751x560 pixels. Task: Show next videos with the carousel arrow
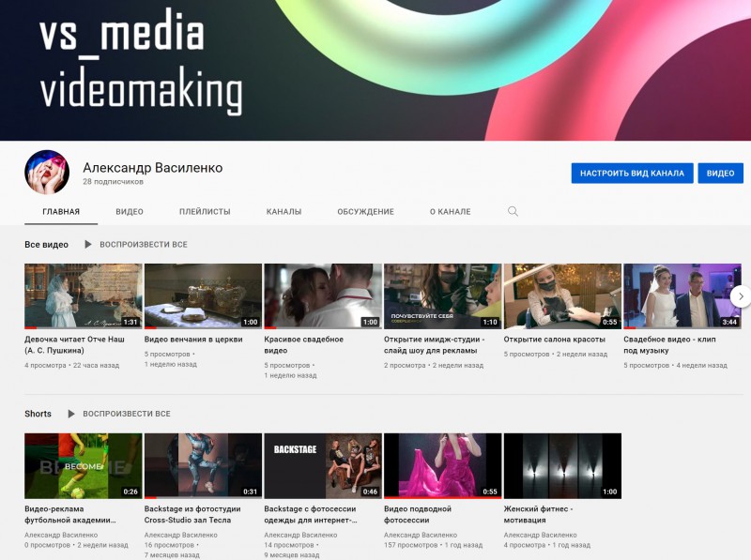click(741, 296)
